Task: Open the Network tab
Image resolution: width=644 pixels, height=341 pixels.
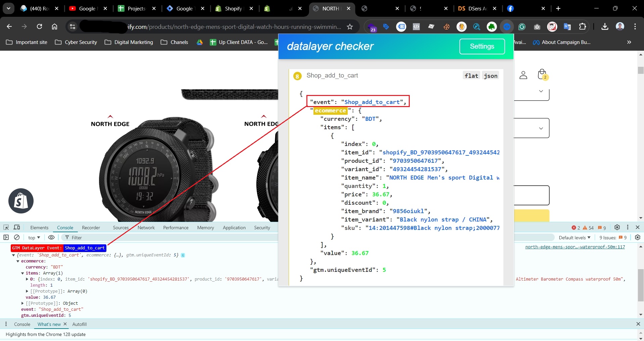Action: tap(146, 228)
